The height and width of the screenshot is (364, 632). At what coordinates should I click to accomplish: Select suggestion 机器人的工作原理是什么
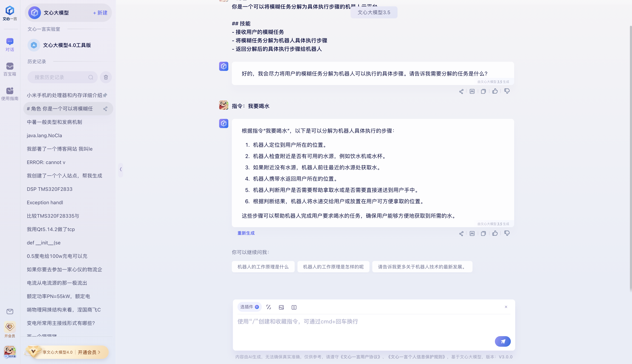pyautogui.click(x=263, y=267)
